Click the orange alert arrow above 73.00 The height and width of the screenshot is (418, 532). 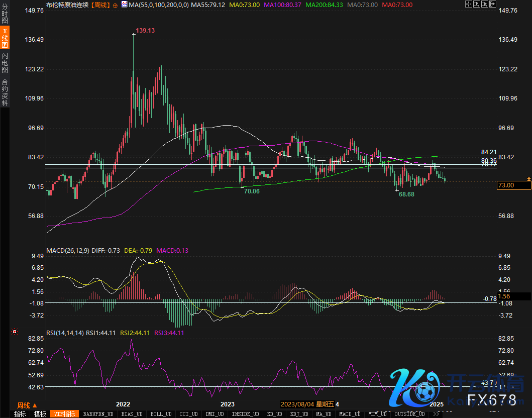click(528, 179)
